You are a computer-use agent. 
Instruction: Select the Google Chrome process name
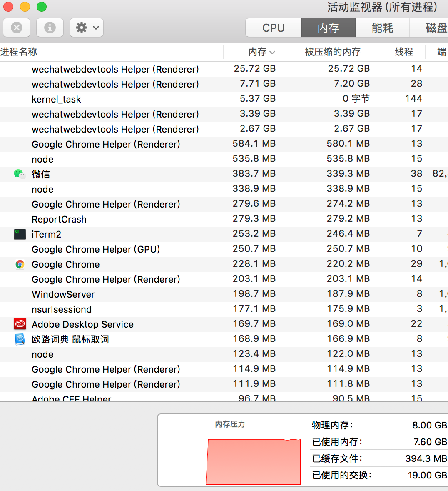point(66,264)
